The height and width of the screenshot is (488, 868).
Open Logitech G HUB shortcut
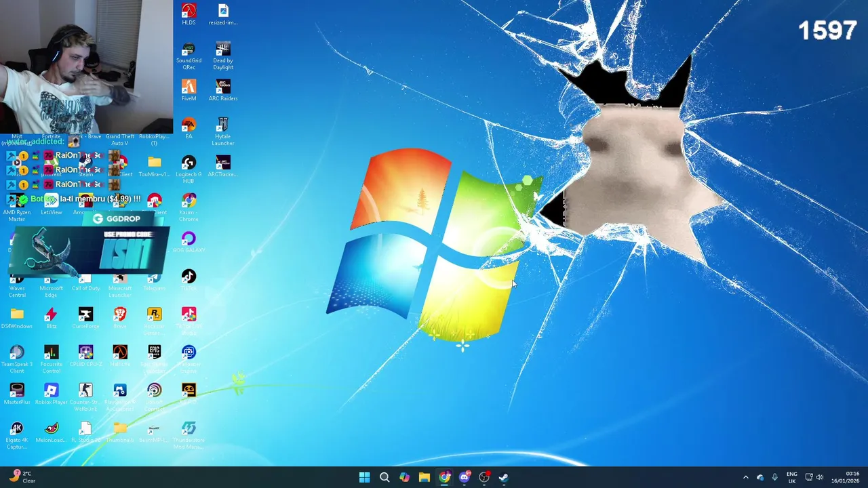pyautogui.click(x=189, y=169)
